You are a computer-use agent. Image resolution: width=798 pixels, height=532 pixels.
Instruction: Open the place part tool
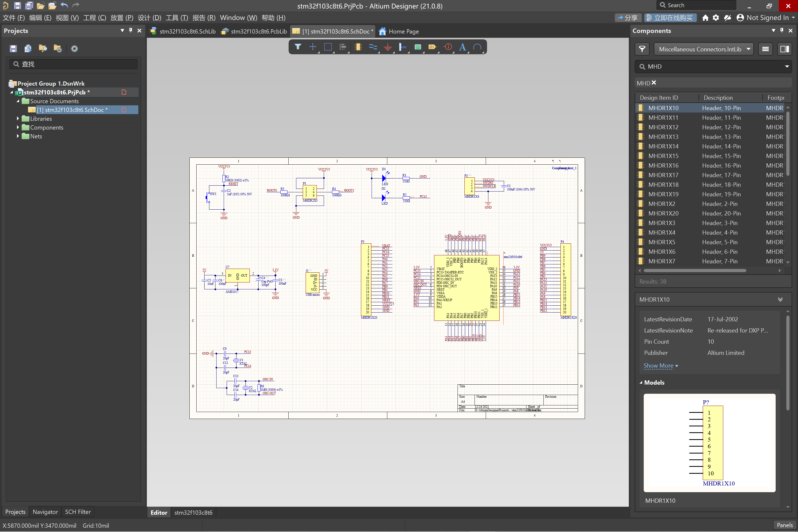(x=358, y=47)
